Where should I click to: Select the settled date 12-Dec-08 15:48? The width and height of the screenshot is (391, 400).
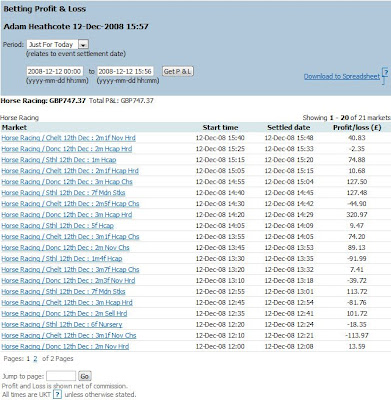tap(289, 138)
